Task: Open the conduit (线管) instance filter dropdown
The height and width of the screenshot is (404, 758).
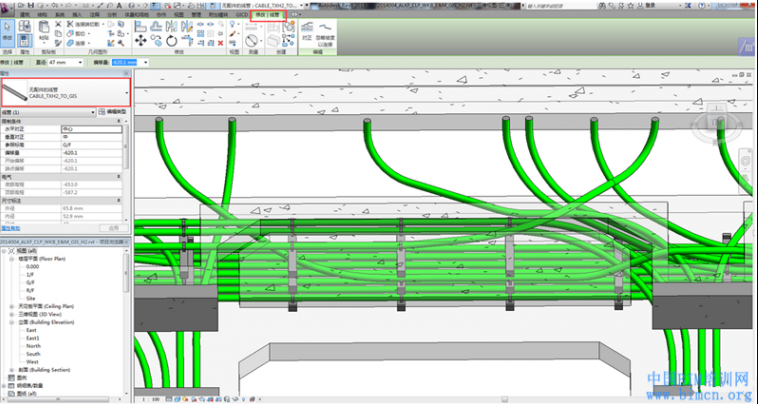Action: [94, 112]
